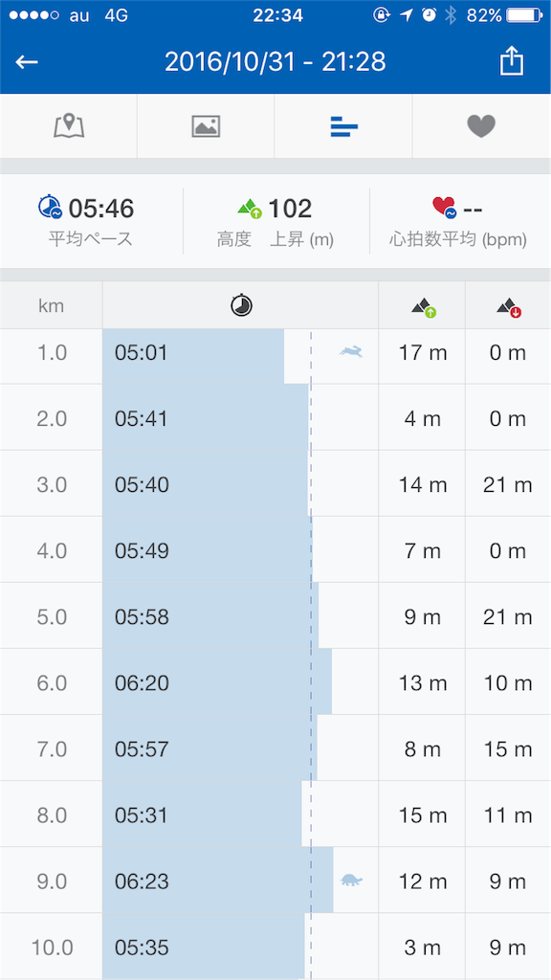Click the ascent column header icon
The height and width of the screenshot is (980, 551).
click(x=423, y=307)
